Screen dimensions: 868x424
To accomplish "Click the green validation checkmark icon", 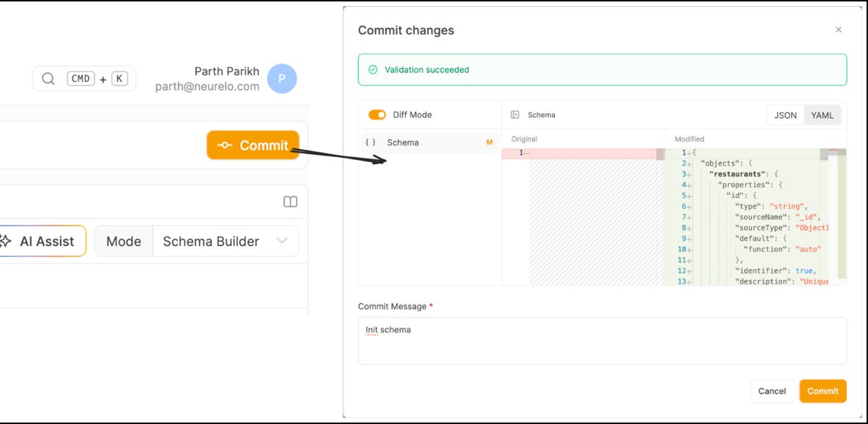I will (x=372, y=69).
